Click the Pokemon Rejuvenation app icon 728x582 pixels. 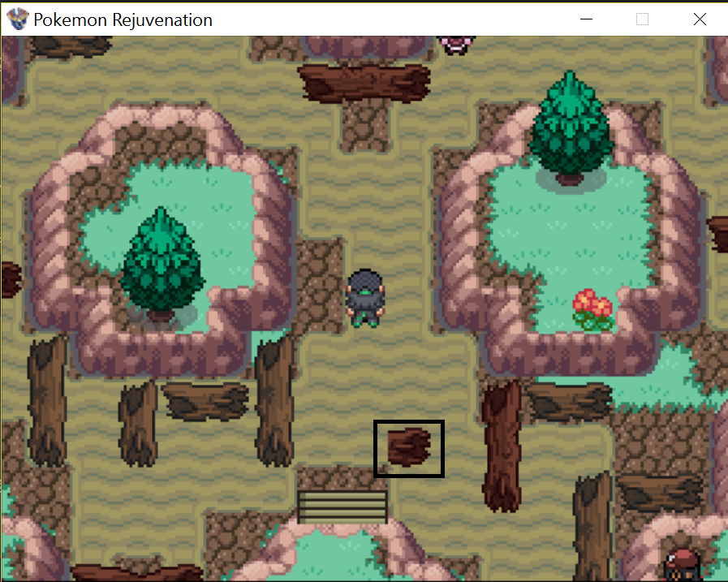[x=18, y=19]
